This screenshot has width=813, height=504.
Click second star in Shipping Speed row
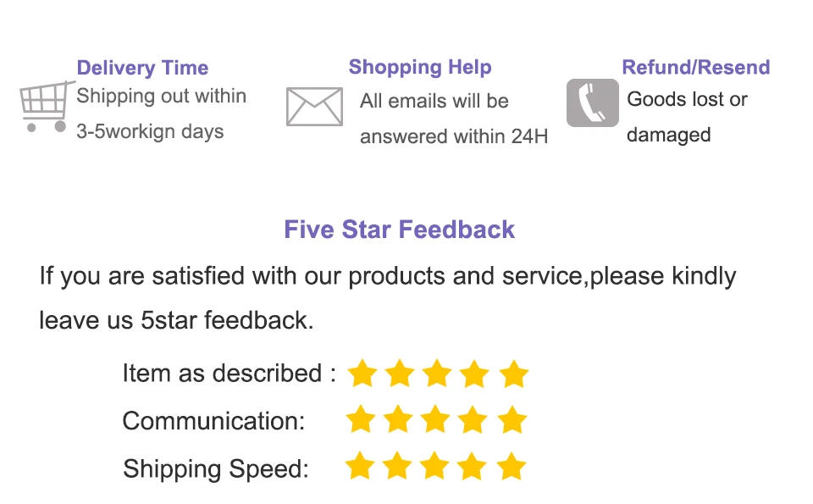click(397, 466)
